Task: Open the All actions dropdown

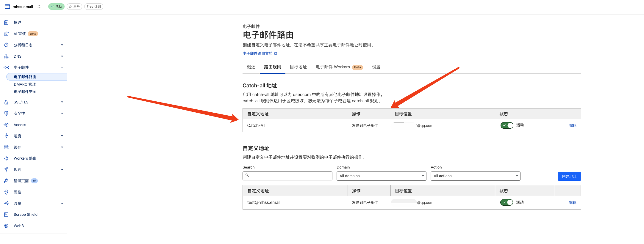Action: tap(476, 176)
